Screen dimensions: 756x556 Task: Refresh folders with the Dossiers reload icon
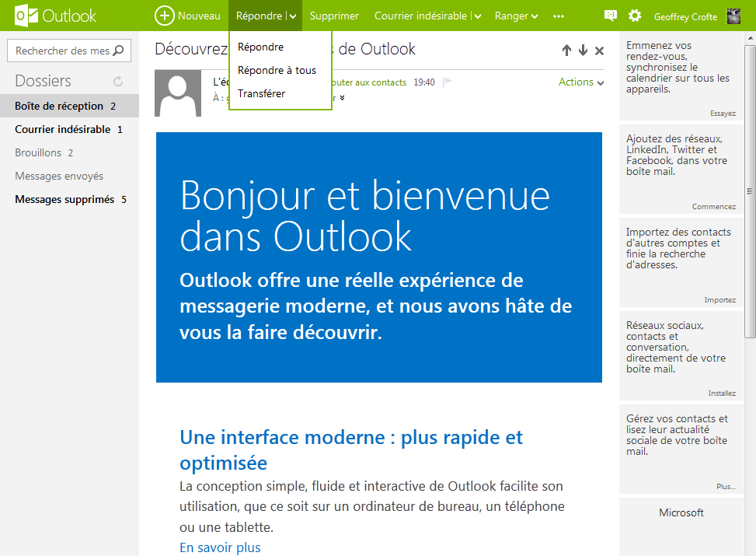click(118, 81)
